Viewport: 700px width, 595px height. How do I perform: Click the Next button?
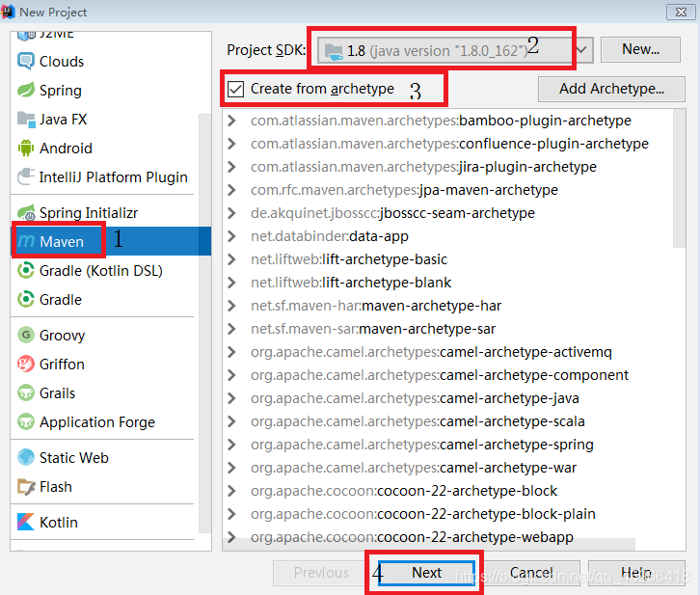426,573
